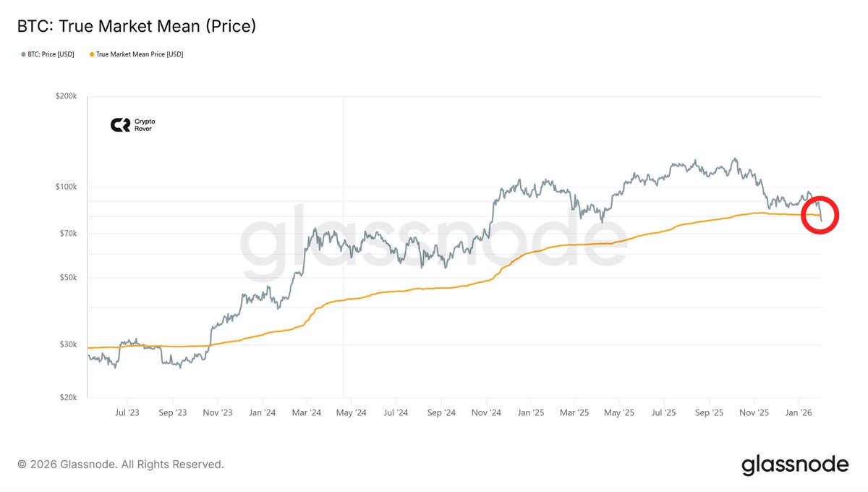Screen dimensions: 868x492
Task: Toggle the True Market Mean Price legend label
Action: [x=140, y=54]
